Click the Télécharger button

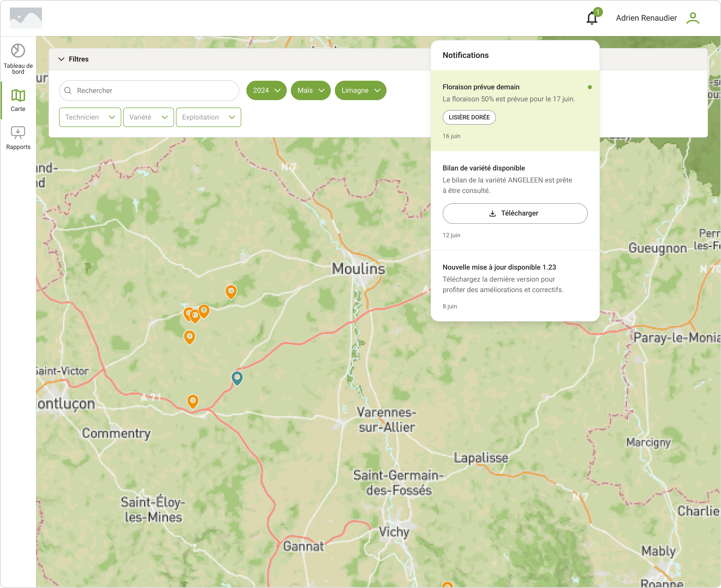(x=515, y=213)
